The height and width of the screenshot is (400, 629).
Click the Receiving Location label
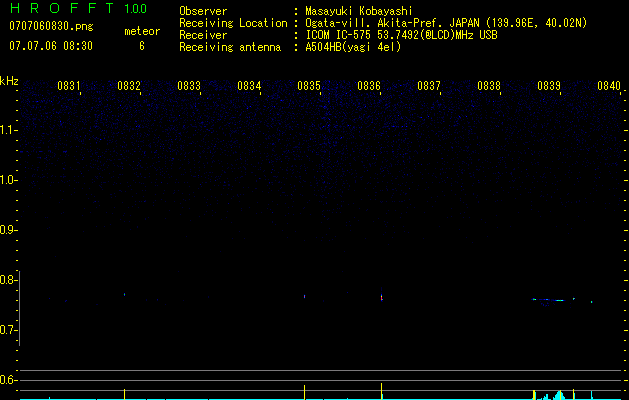pyautogui.click(x=233, y=23)
